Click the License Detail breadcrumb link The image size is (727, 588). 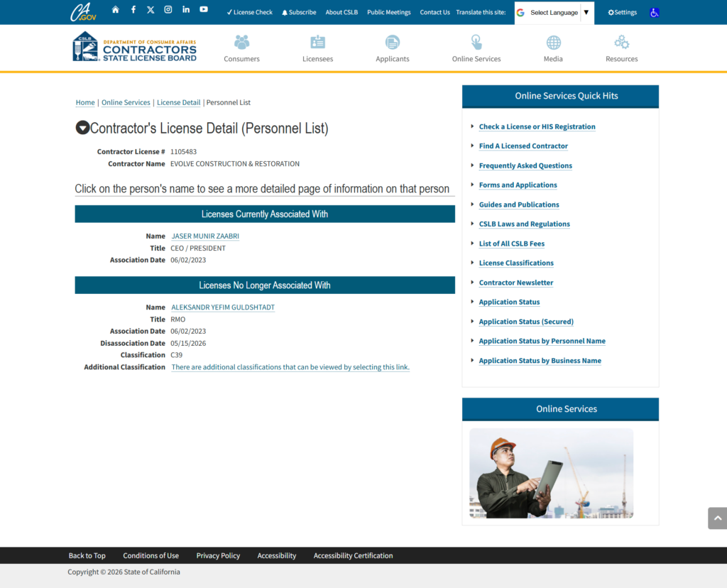coord(178,102)
